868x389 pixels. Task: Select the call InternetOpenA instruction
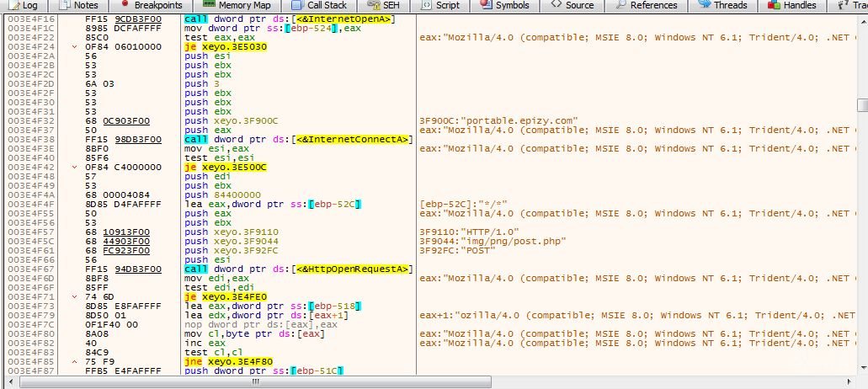coord(290,19)
